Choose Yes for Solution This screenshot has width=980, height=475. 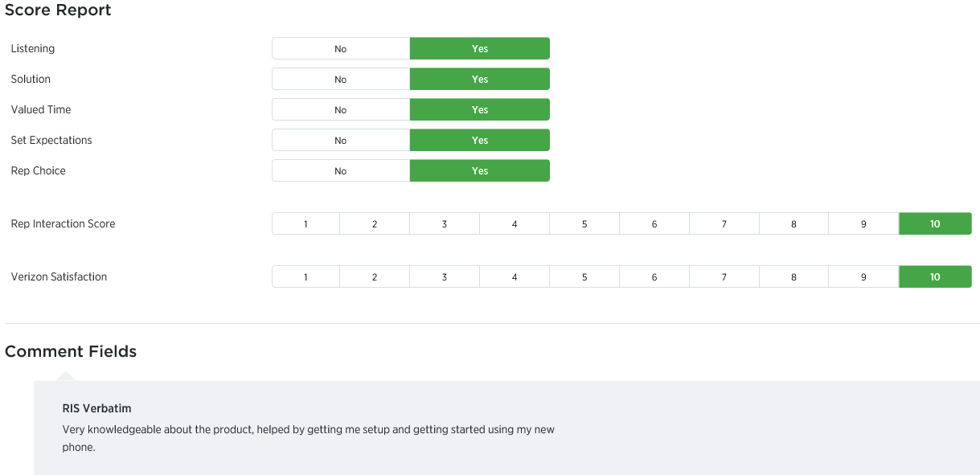click(480, 80)
